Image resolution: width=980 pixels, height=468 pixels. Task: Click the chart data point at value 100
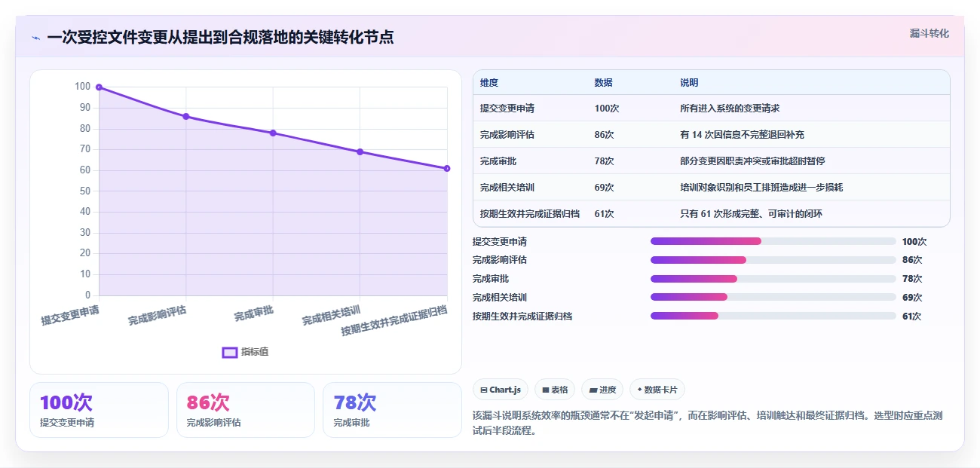click(99, 87)
